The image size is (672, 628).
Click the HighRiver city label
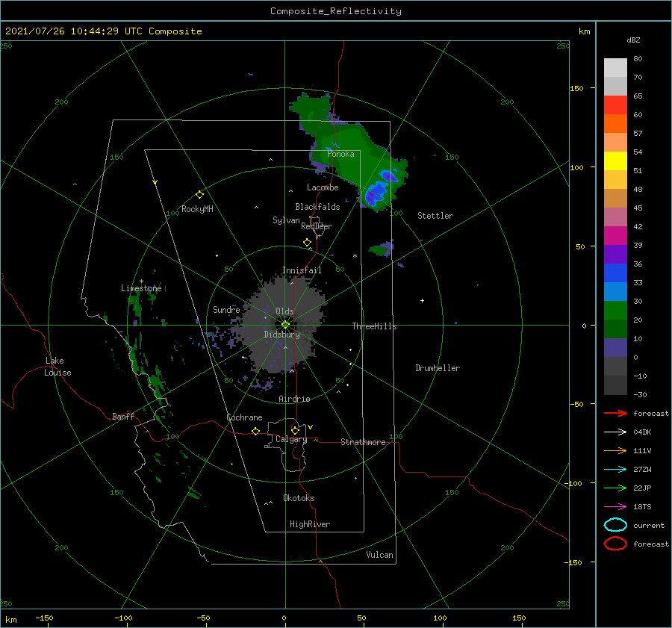pyautogui.click(x=310, y=524)
